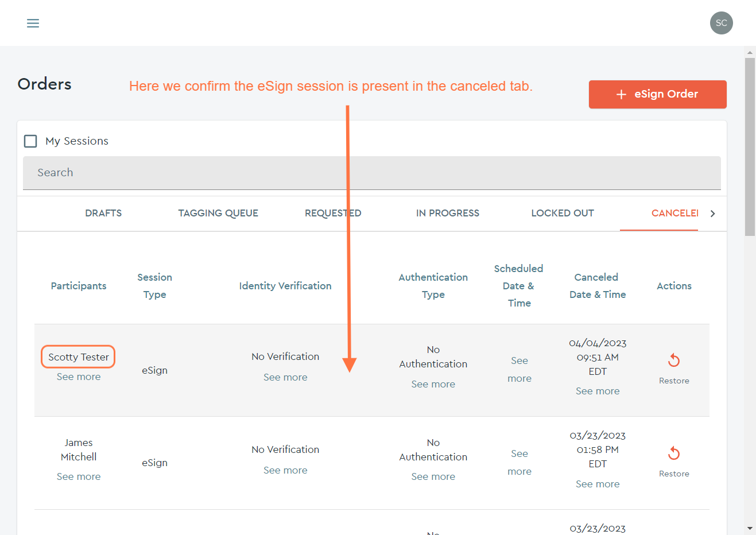The height and width of the screenshot is (535, 756).
Task: Create a new eSign Order
Action: [x=657, y=94]
